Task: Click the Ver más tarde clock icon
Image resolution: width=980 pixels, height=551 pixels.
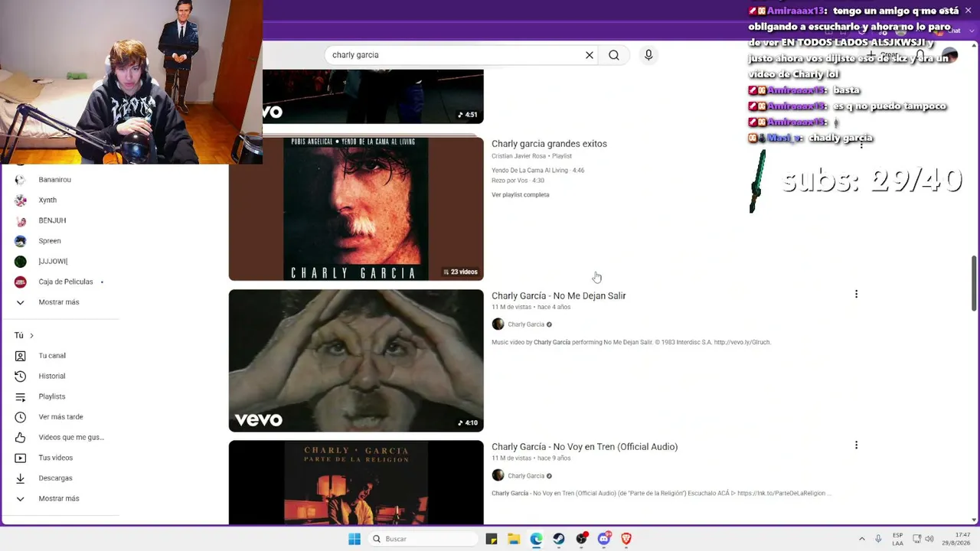Action: 21,417
